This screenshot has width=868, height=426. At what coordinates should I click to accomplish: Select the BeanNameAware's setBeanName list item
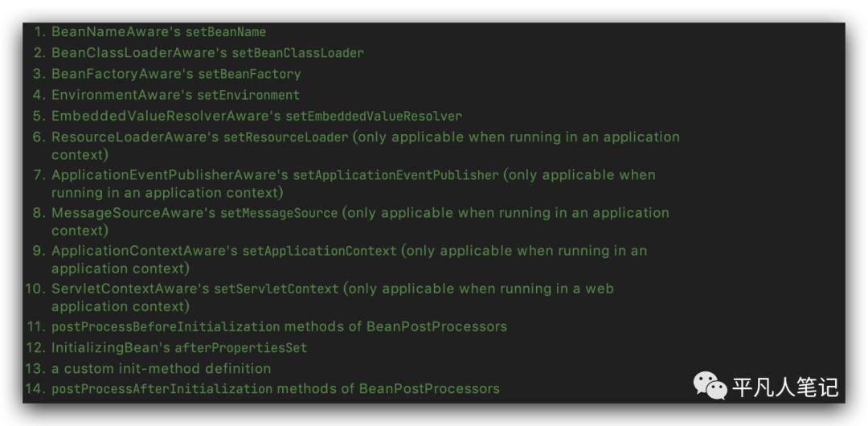158,32
